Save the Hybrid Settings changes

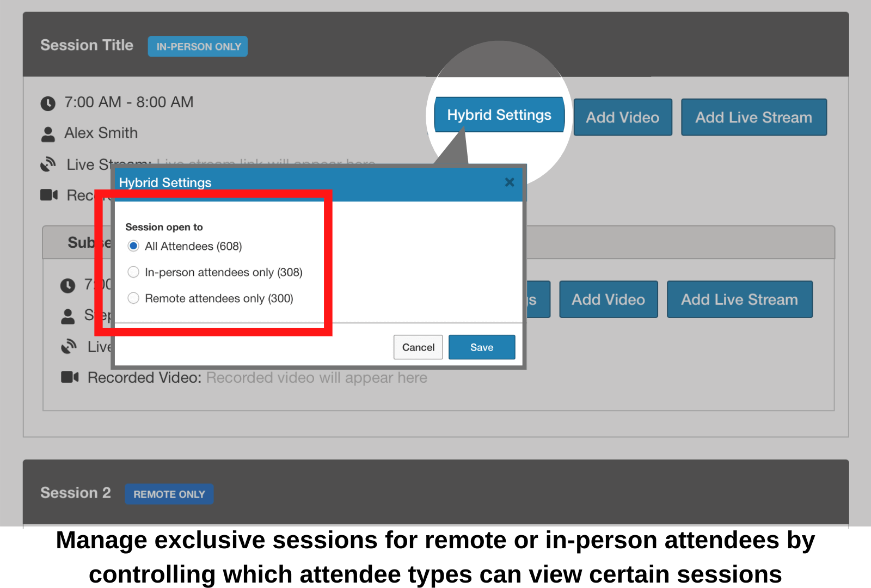tap(481, 347)
